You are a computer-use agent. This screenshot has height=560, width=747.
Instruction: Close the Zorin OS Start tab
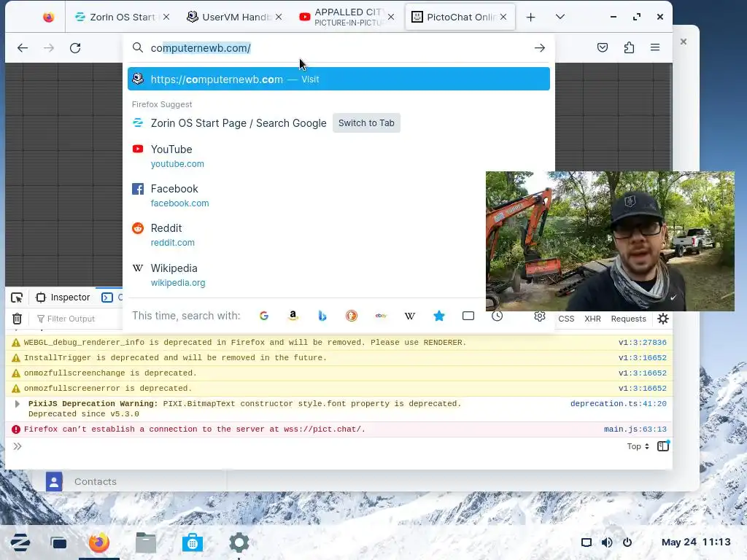166,17
